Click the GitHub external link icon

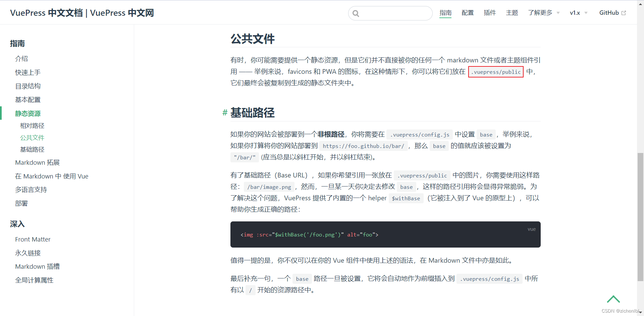624,13
